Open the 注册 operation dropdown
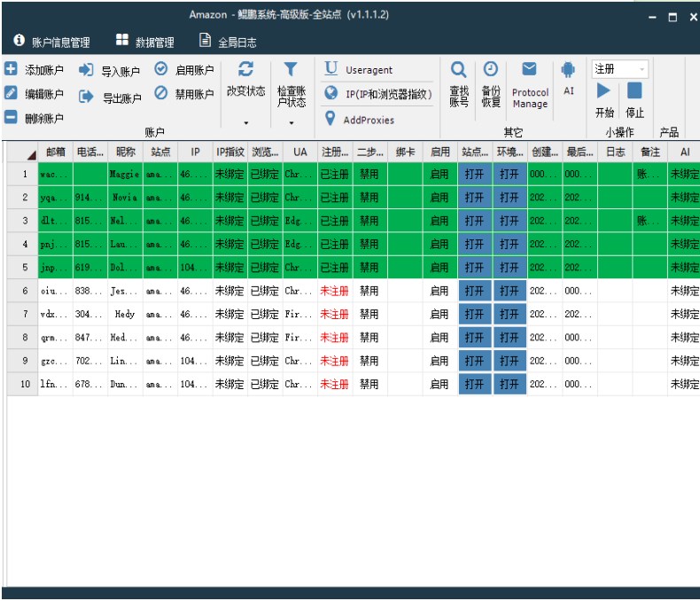 click(x=619, y=69)
